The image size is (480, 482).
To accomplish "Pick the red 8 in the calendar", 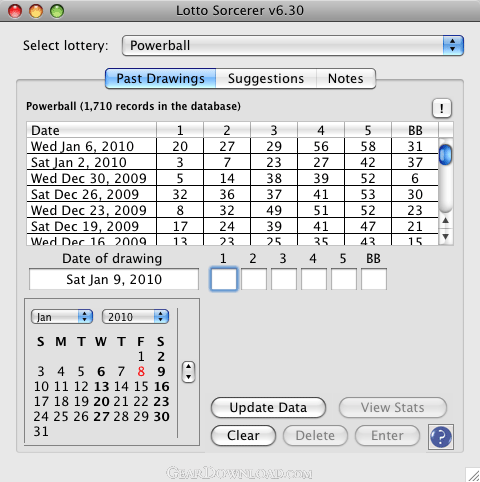I will [x=141, y=371].
